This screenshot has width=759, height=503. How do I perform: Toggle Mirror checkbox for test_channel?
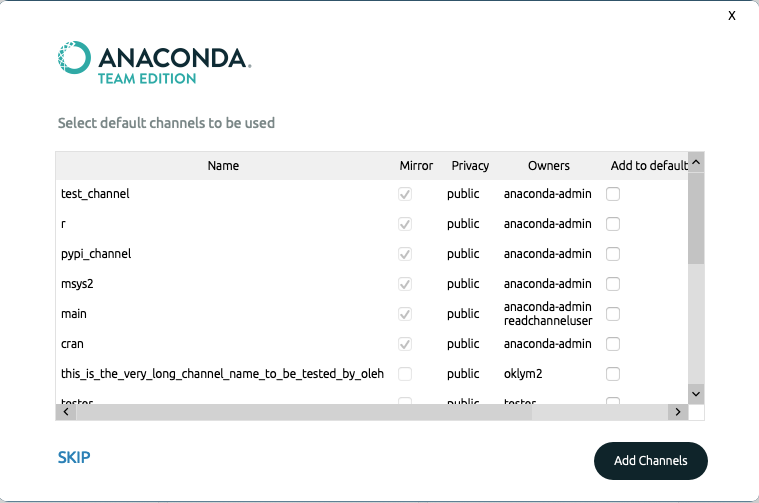[405, 194]
